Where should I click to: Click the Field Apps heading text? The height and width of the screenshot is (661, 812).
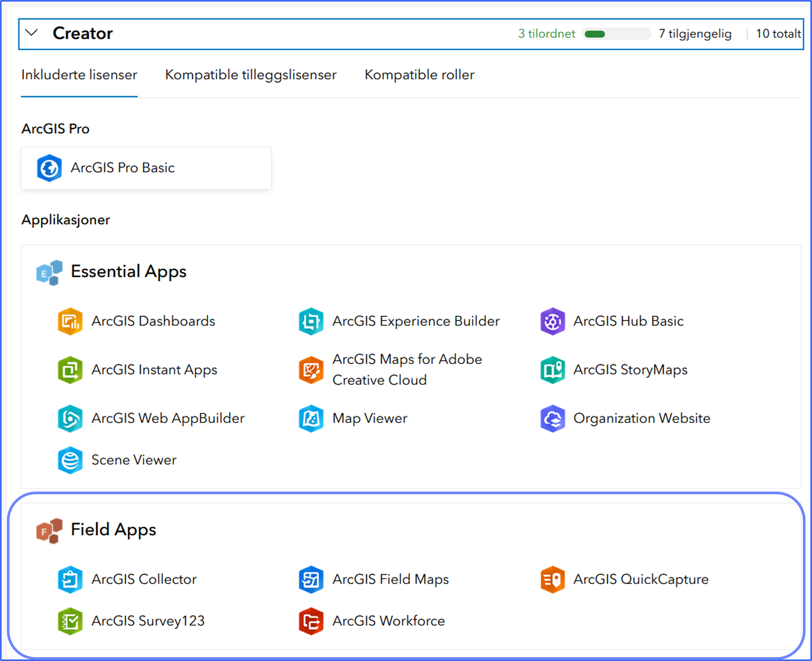pos(114,530)
